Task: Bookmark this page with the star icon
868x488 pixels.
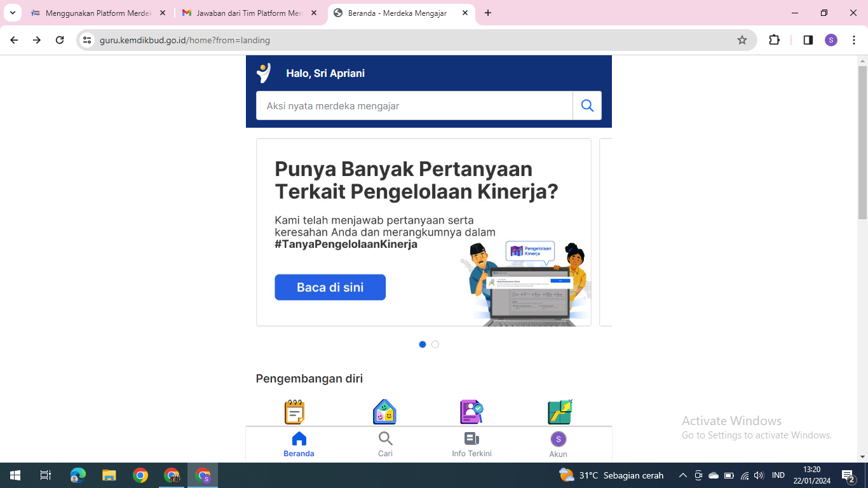Action: point(742,40)
